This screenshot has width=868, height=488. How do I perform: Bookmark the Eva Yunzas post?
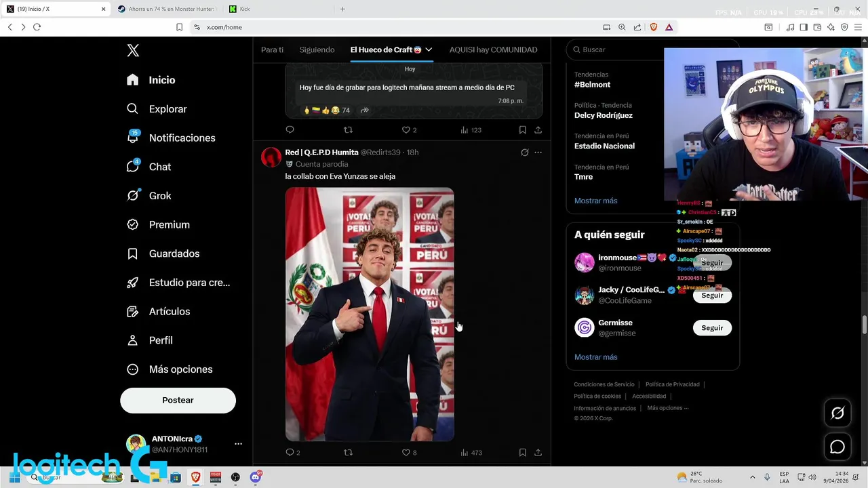(522, 452)
